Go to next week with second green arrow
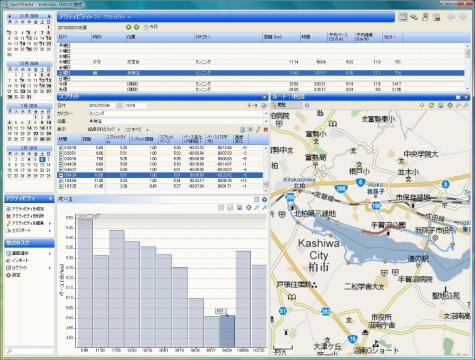Viewport: 475px width, 360px height. tap(136, 27)
